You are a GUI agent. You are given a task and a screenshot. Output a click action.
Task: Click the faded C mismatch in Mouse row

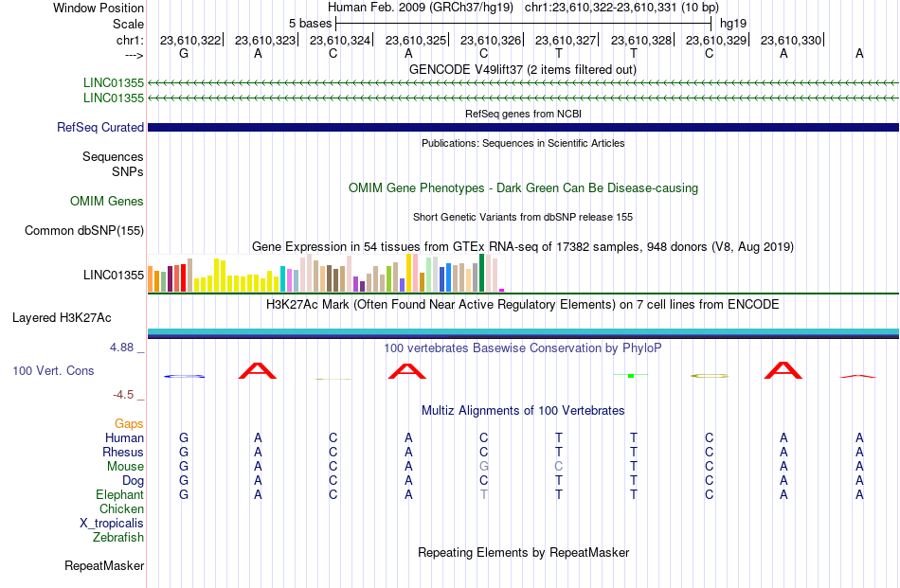click(559, 467)
